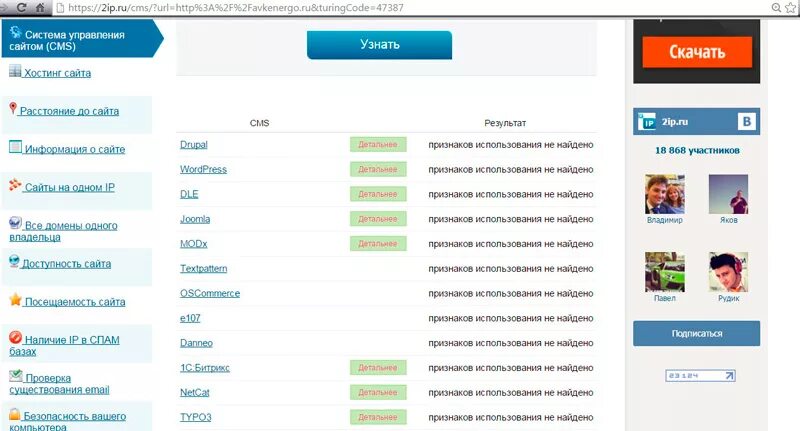Open Система управления сайтом (CMS) tab
Screen dimensions: 800x431
[83, 38]
